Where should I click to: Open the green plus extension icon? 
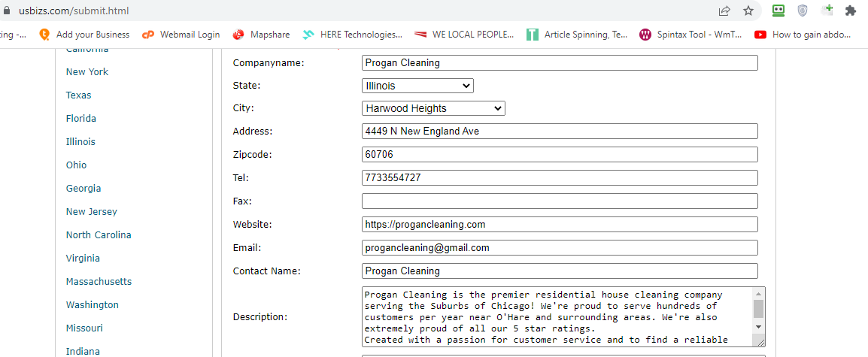point(827,10)
